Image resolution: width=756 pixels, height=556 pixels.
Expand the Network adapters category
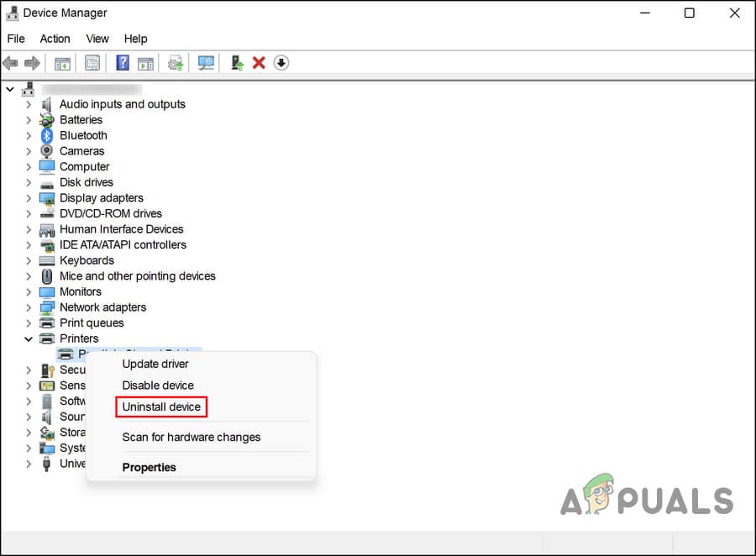(29, 307)
